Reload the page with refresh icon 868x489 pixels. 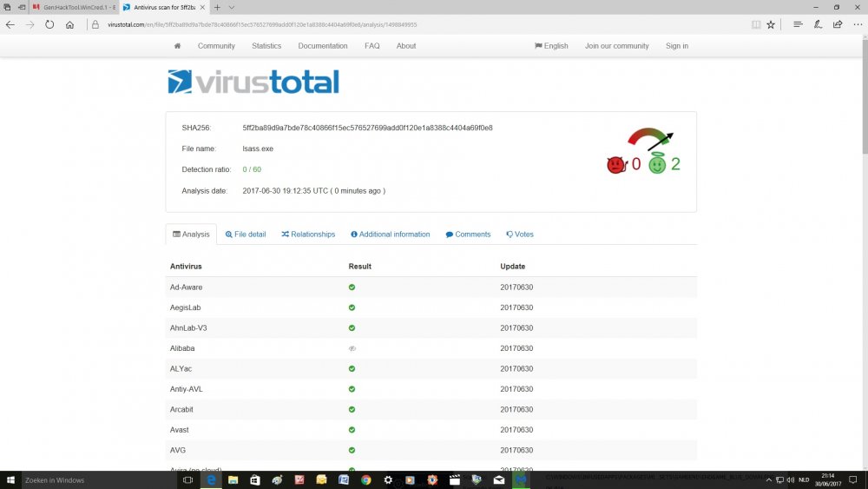click(x=49, y=24)
